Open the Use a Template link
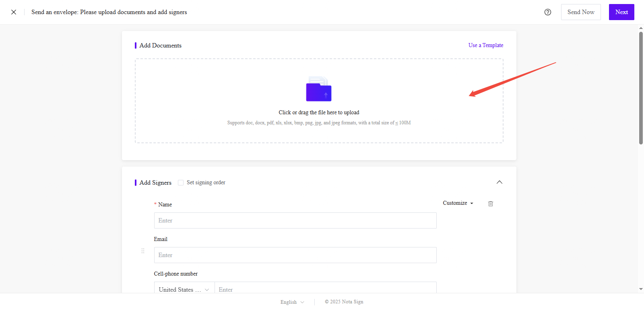The image size is (644, 311). pyautogui.click(x=485, y=45)
